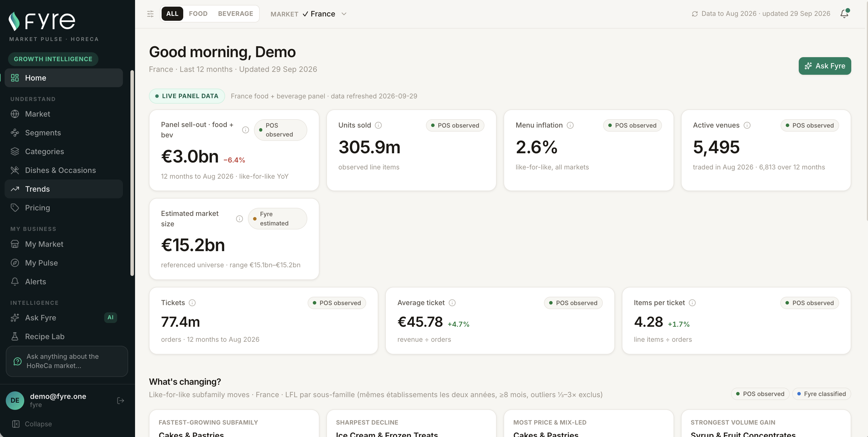Click the DE user avatar
The height and width of the screenshot is (437, 868).
pyautogui.click(x=15, y=400)
